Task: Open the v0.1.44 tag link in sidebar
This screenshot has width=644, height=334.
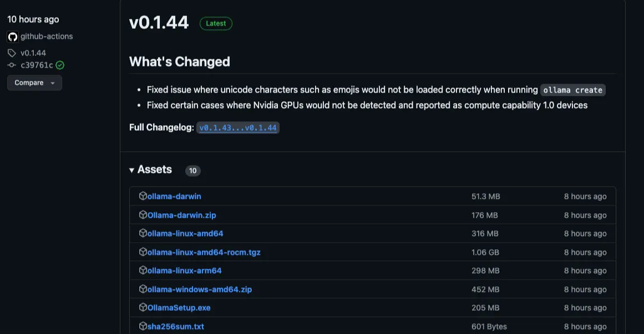Action: click(33, 53)
